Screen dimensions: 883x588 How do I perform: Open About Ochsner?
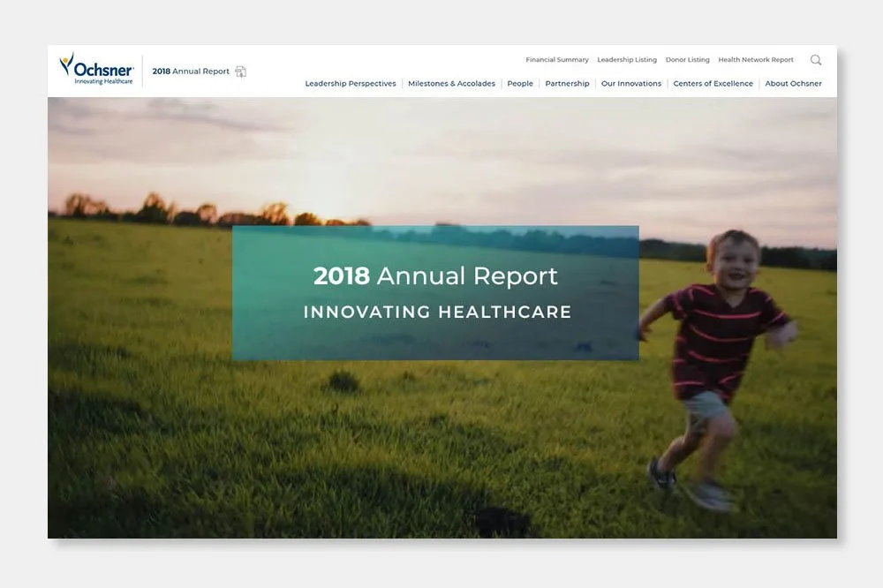click(x=792, y=83)
